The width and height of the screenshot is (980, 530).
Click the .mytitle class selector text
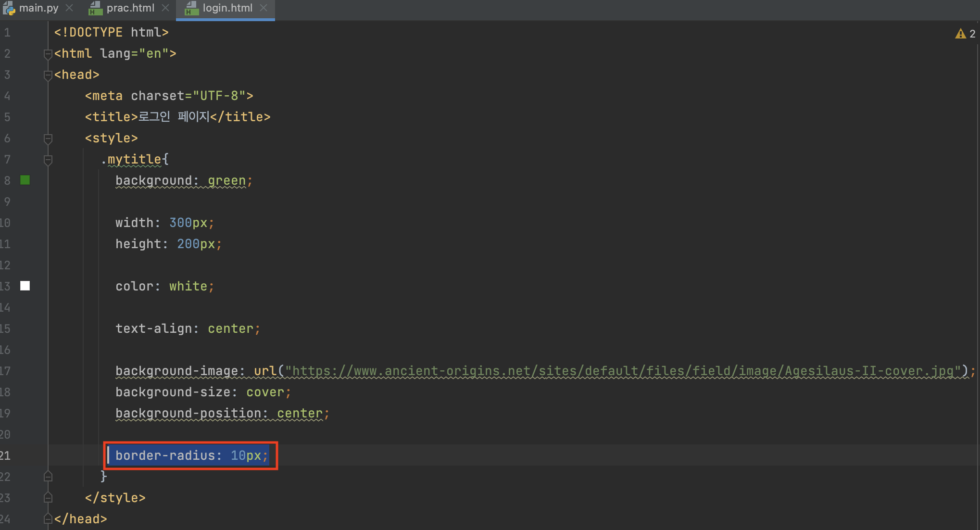pos(134,159)
